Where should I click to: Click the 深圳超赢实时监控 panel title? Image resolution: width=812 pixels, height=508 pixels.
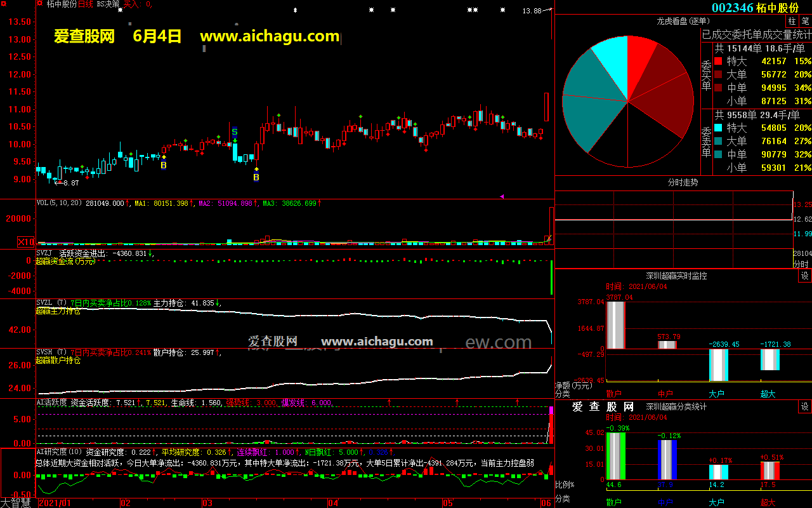(x=676, y=276)
